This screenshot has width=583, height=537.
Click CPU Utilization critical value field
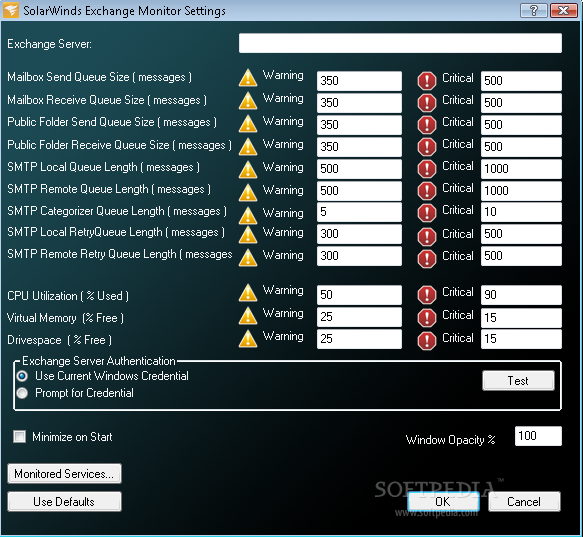521,295
